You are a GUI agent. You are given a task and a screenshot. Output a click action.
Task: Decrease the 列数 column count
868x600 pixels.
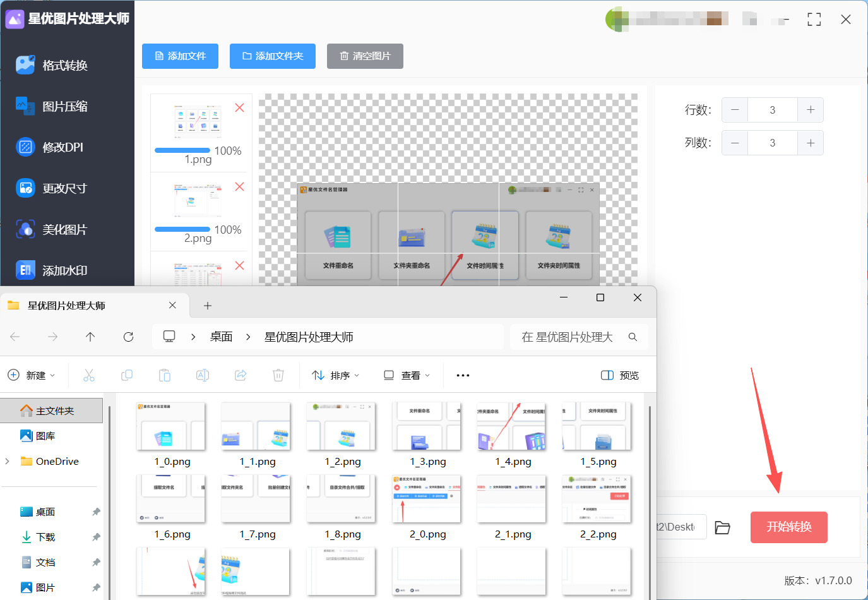(x=735, y=143)
